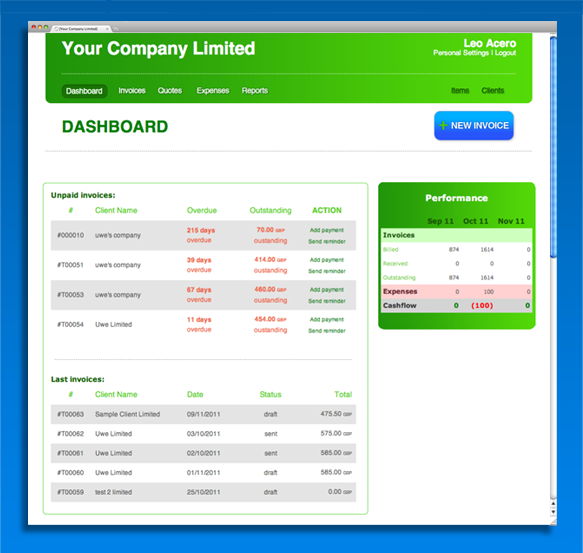This screenshot has height=553, width=583.
Task: Go to the Quotes section
Action: 170,91
